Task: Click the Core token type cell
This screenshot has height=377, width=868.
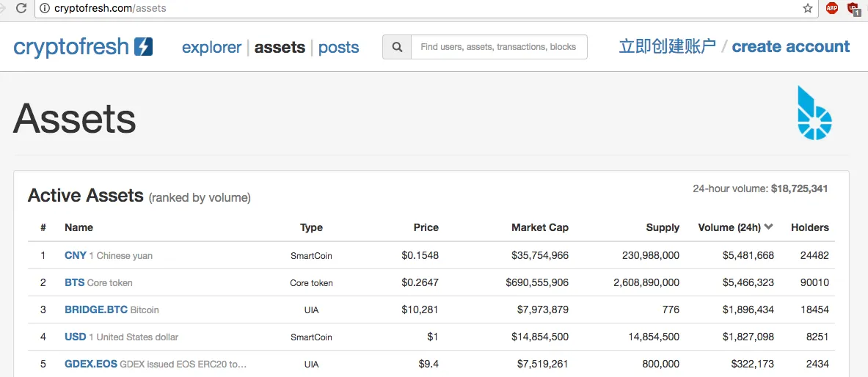Action: 311,283
